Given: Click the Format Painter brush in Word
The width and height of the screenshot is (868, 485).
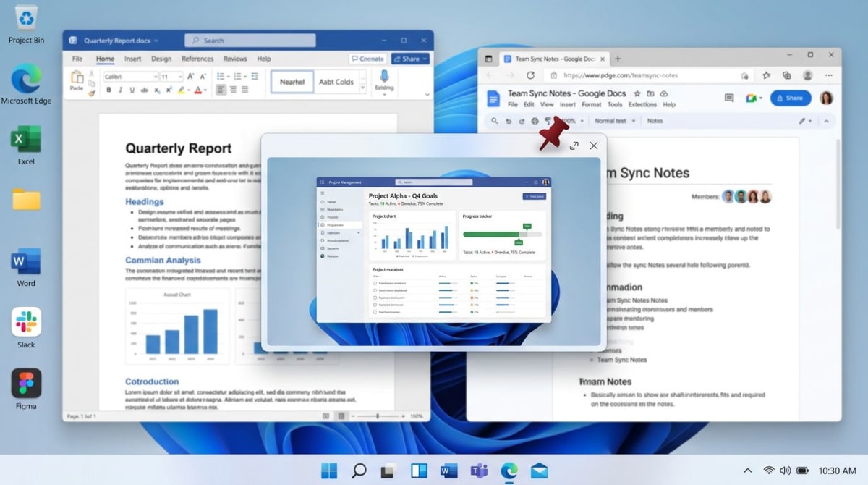Looking at the screenshot, I should 92,93.
